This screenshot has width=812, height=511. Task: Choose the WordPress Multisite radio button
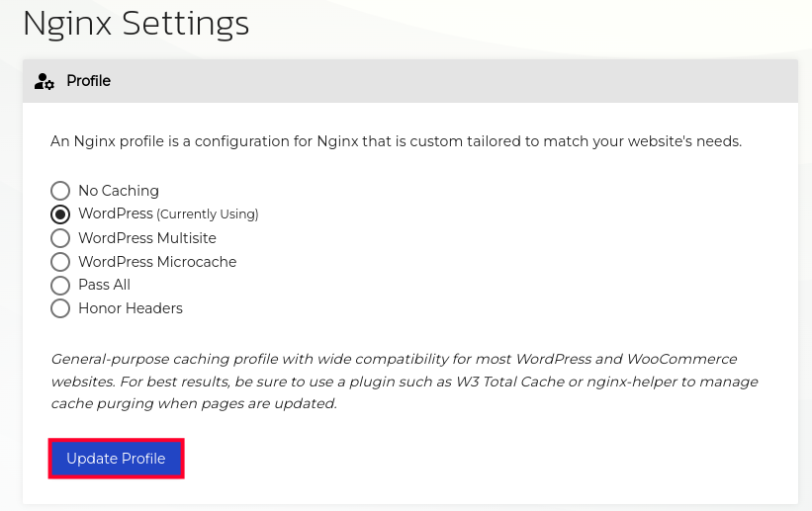[x=60, y=238]
